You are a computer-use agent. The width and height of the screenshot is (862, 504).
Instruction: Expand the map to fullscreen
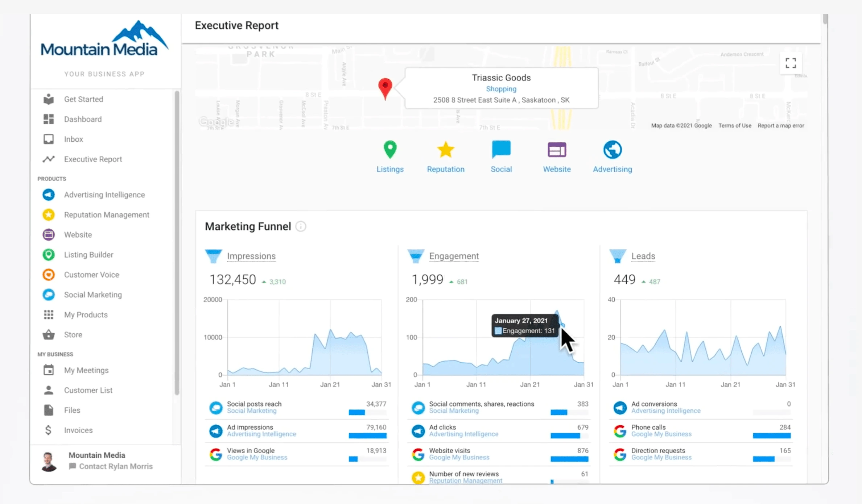791,63
